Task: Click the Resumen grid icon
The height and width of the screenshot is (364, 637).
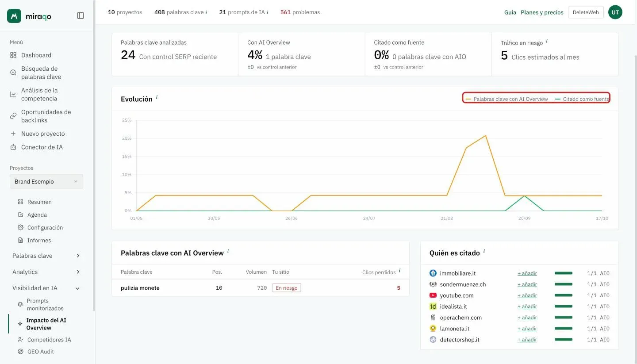Action: (x=20, y=202)
